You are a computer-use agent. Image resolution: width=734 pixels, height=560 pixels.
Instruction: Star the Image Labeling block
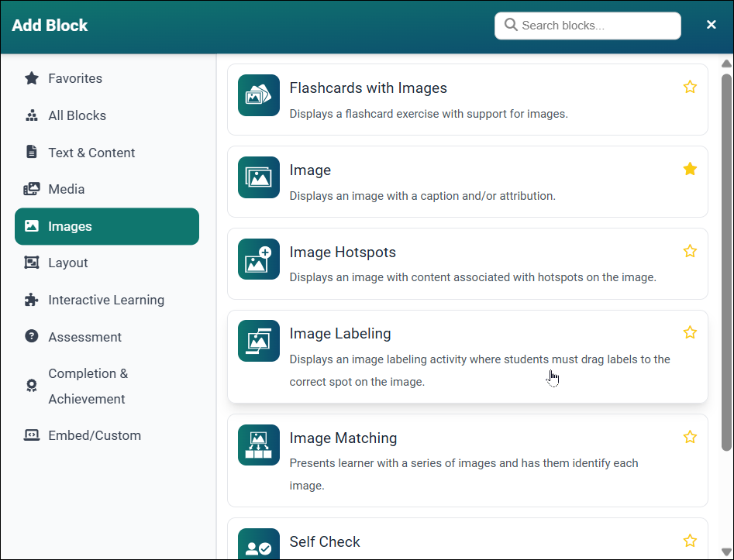pyautogui.click(x=690, y=332)
